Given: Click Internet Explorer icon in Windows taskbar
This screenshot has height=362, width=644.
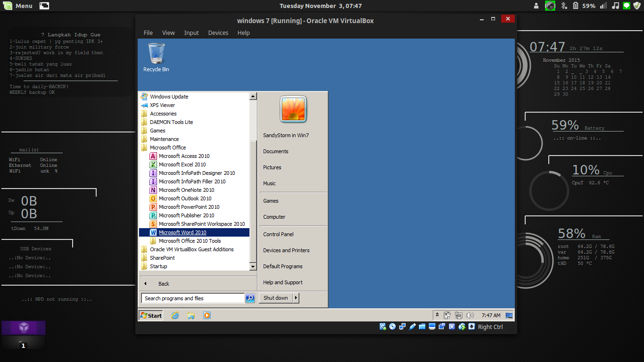Looking at the screenshot, I should coord(175,316).
